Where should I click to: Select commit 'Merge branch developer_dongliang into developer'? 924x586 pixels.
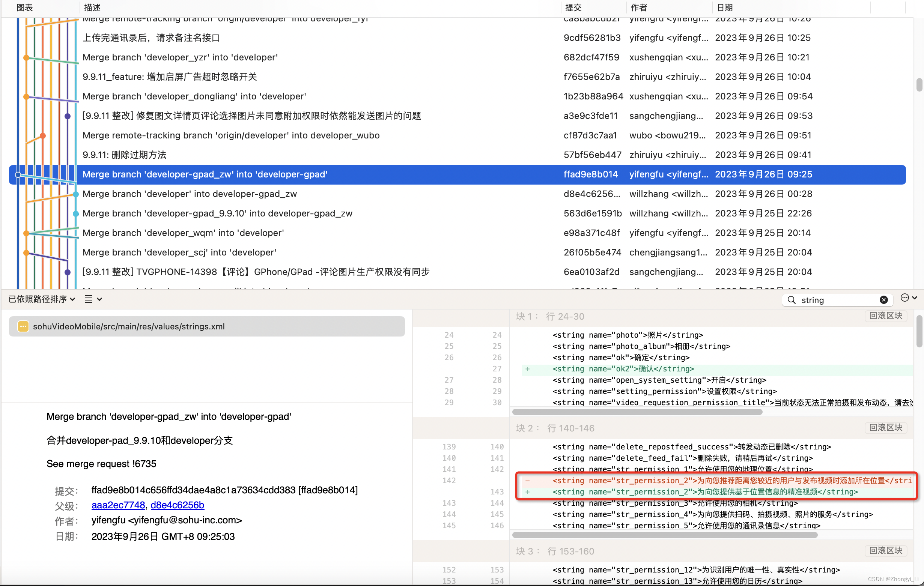pos(457,97)
